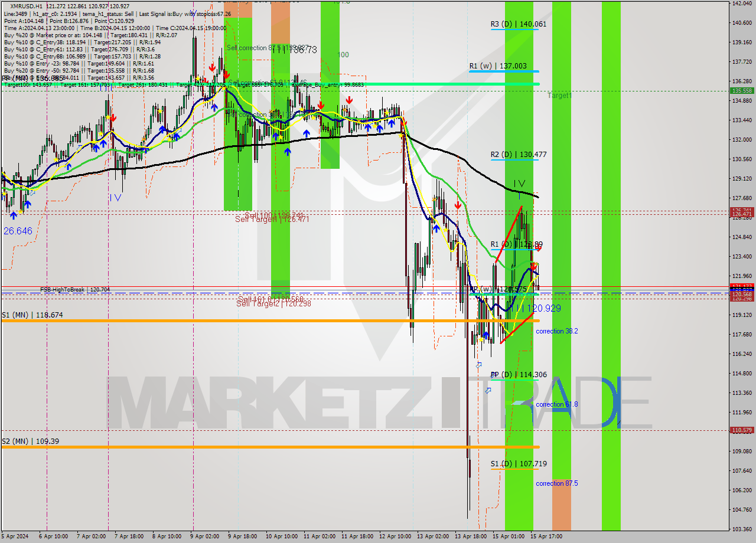The image size is (756, 543).
Task: Select the 13 Apr 18:00 time label
Action: coord(470,537)
